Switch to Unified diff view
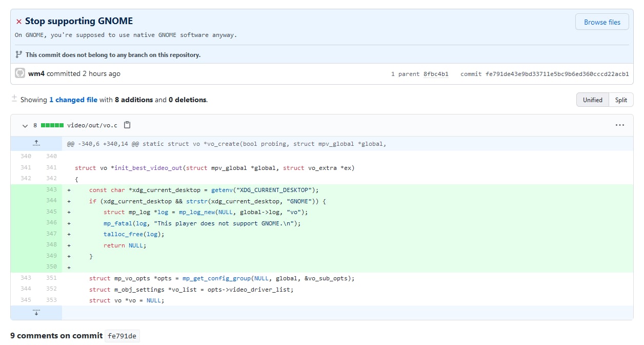 593,100
